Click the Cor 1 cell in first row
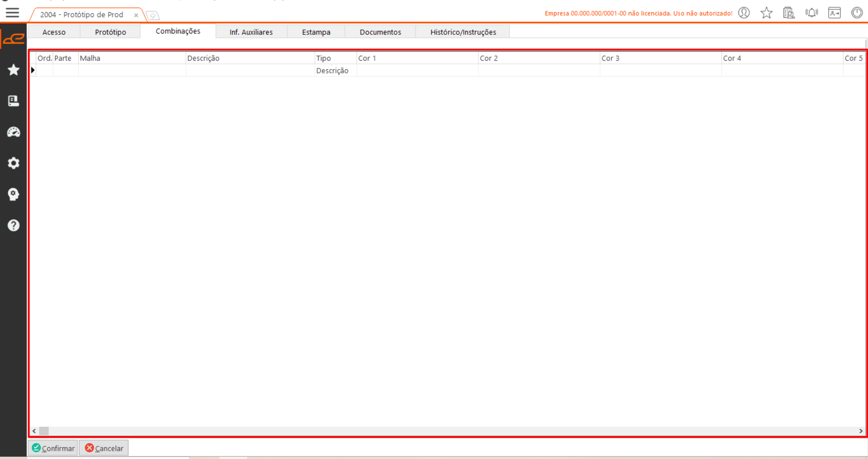868x459 pixels. pos(417,71)
